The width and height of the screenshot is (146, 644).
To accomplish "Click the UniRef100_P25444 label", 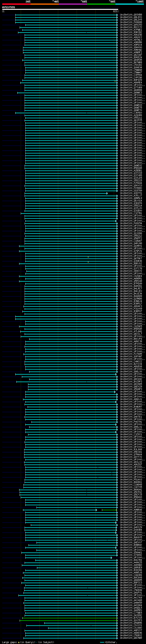I will pyautogui.click(x=131, y=183).
